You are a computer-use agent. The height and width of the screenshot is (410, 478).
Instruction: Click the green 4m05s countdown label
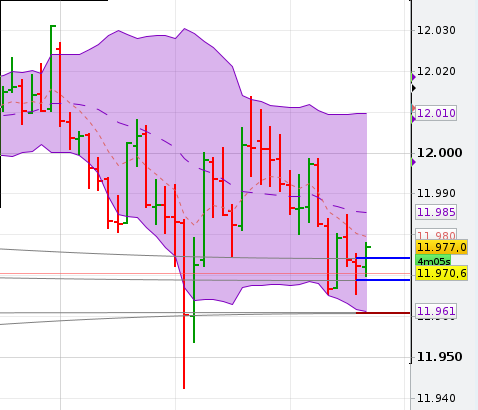[x=433, y=261]
